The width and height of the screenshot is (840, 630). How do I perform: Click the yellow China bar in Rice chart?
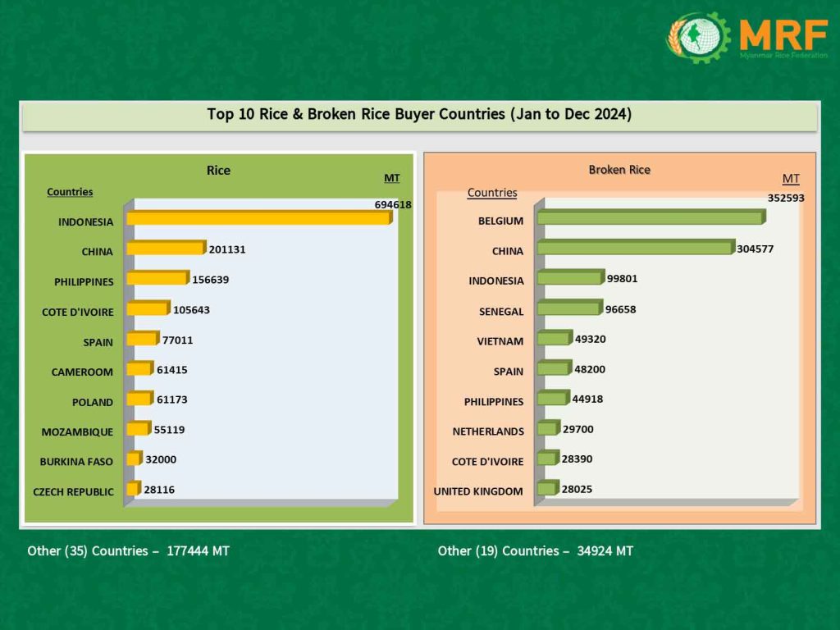click(166, 248)
